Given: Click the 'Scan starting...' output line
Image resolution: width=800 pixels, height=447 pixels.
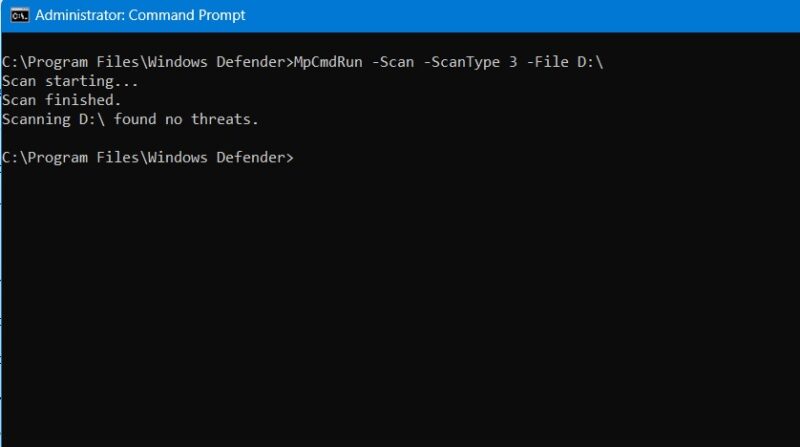Looking at the screenshot, I should 70,82.
